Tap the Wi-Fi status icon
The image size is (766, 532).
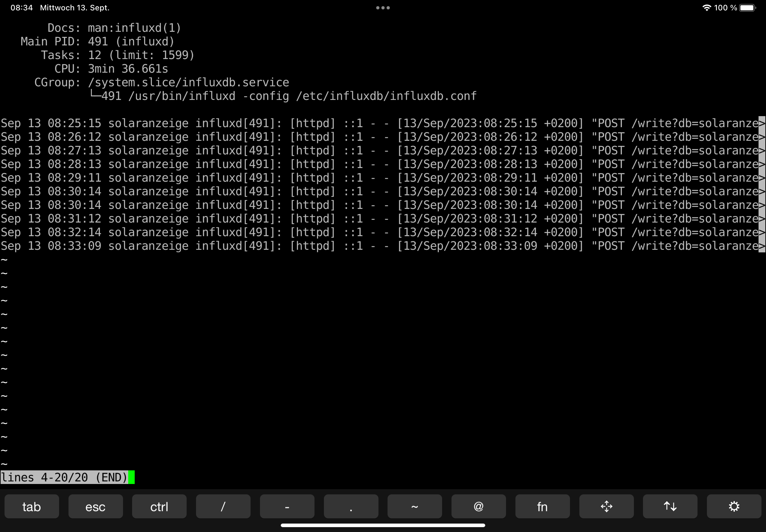click(x=706, y=8)
